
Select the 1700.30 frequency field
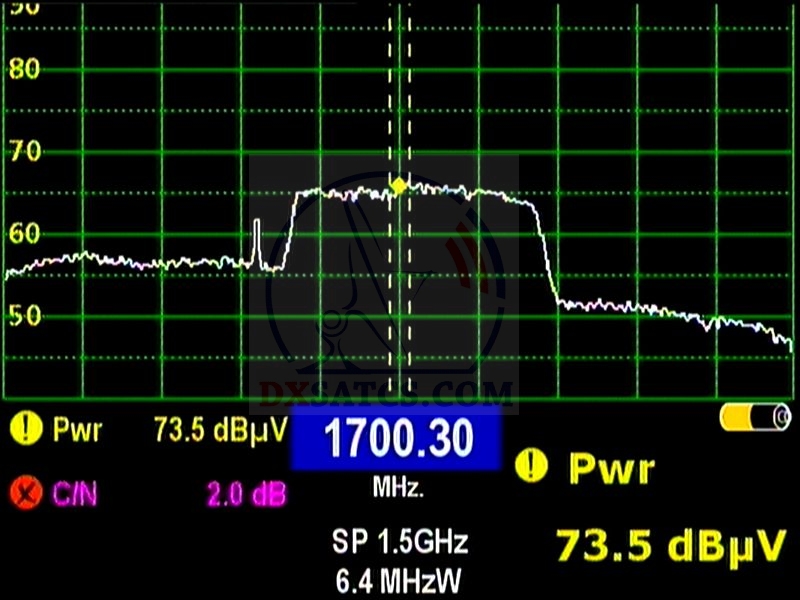(396, 440)
